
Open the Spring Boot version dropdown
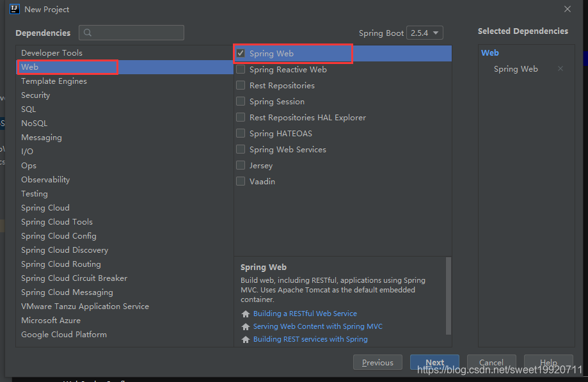(x=424, y=33)
